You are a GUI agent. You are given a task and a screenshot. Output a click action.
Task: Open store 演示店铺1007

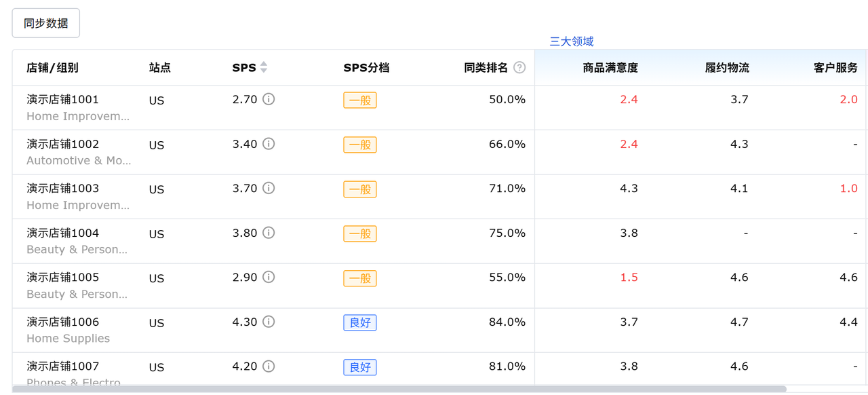coord(63,366)
